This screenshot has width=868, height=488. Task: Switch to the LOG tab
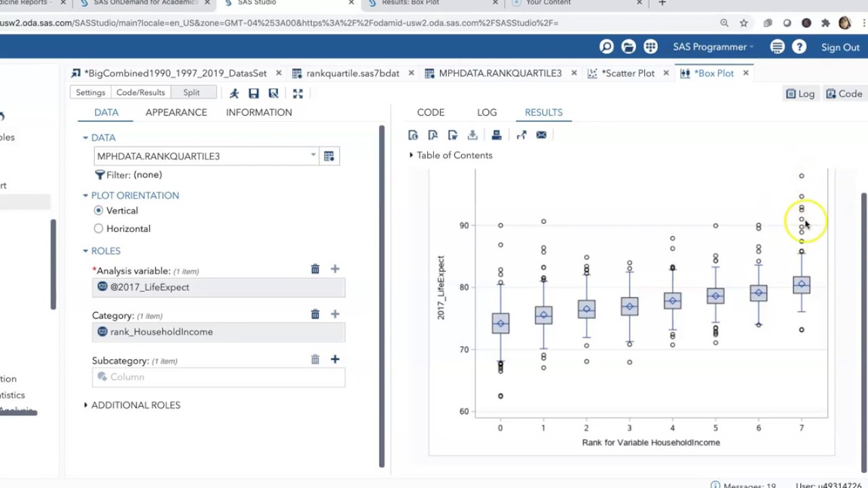[x=487, y=113]
